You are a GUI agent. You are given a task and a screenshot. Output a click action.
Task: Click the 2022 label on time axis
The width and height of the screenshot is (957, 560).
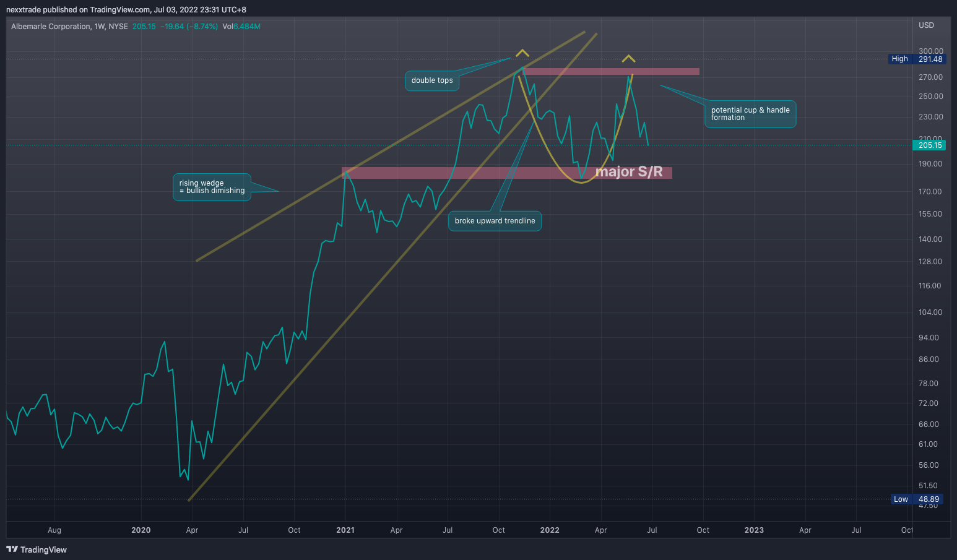click(550, 530)
